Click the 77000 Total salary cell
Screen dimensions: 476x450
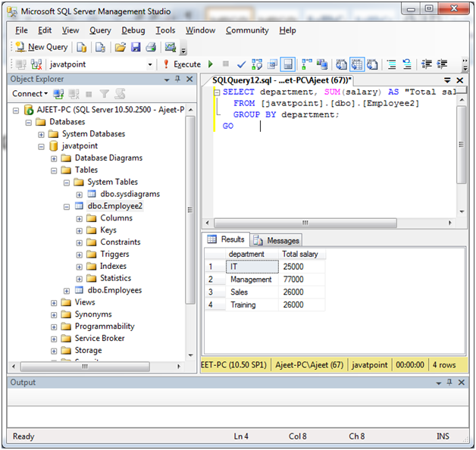(302, 280)
